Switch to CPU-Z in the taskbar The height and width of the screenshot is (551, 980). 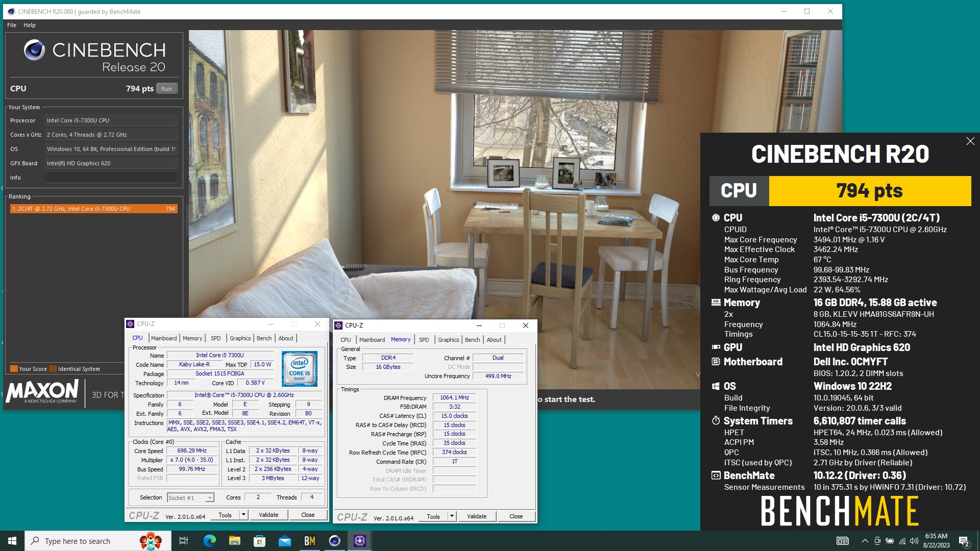(360, 541)
